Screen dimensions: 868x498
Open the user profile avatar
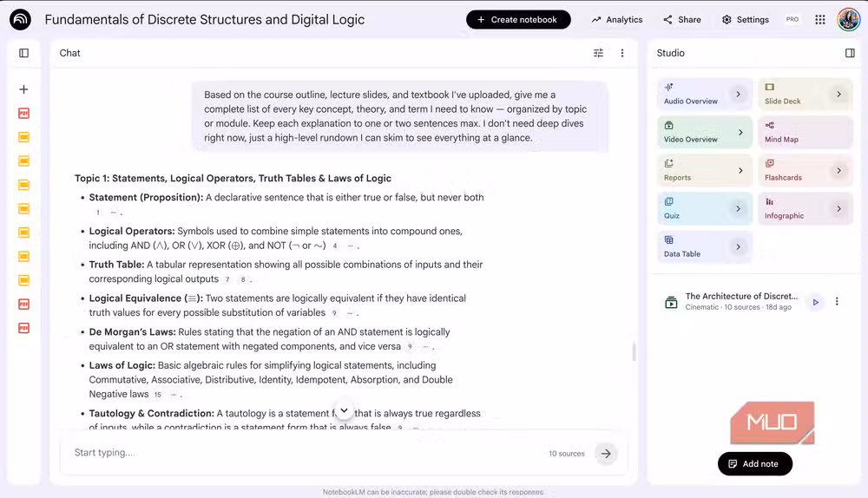(x=849, y=19)
